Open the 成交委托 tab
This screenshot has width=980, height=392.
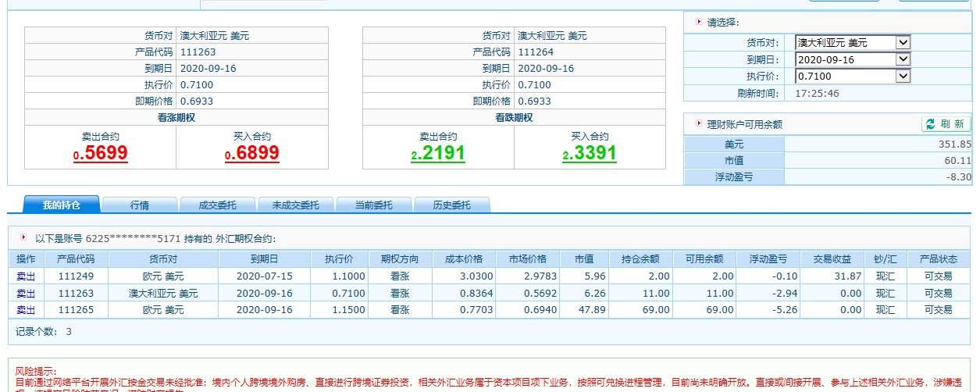[x=217, y=205]
